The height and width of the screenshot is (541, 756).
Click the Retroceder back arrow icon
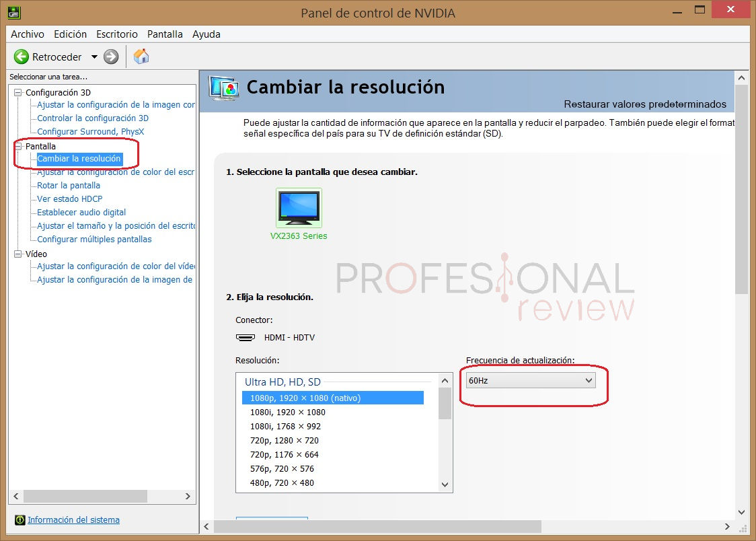click(20, 57)
